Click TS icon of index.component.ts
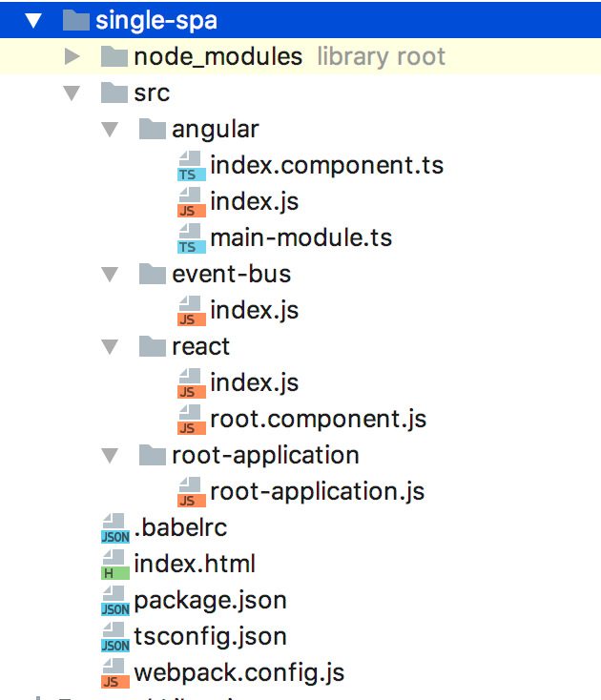The width and height of the screenshot is (601, 700). [x=192, y=166]
